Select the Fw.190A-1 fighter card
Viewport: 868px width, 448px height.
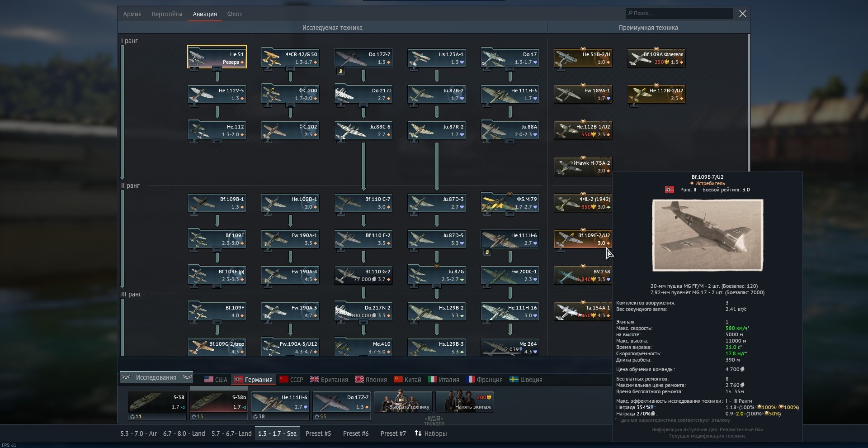click(x=290, y=238)
